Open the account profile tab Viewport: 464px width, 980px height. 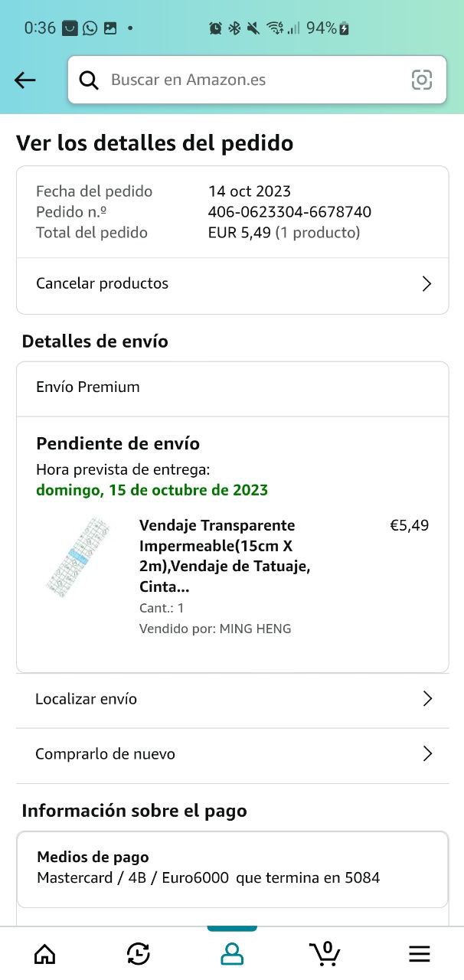231,953
